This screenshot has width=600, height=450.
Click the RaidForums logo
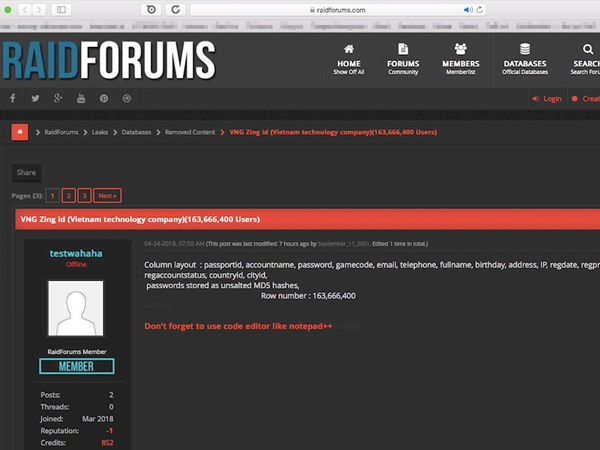(x=109, y=60)
